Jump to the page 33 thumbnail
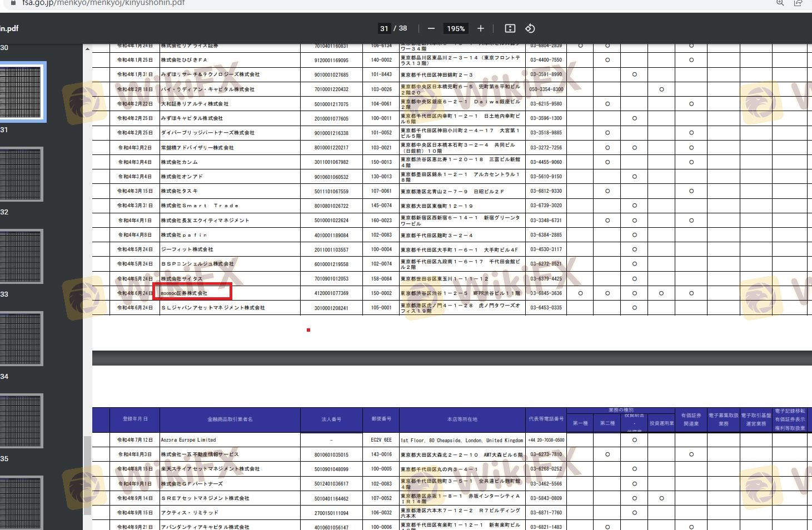Image resolution: width=812 pixels, height=530 pixels. point(21,257)
